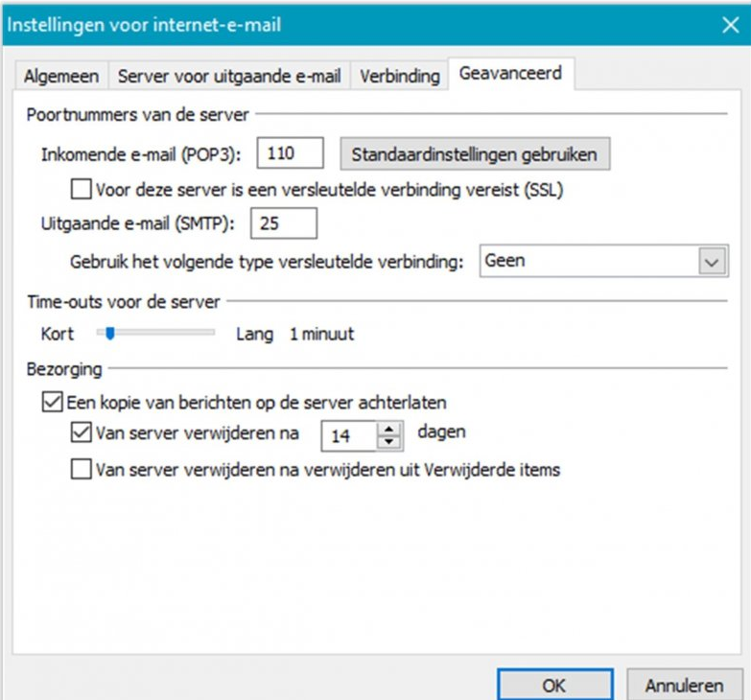
Task: Open the versleutelde verbinding type dropdown
Action: click(x=604, y=261)
